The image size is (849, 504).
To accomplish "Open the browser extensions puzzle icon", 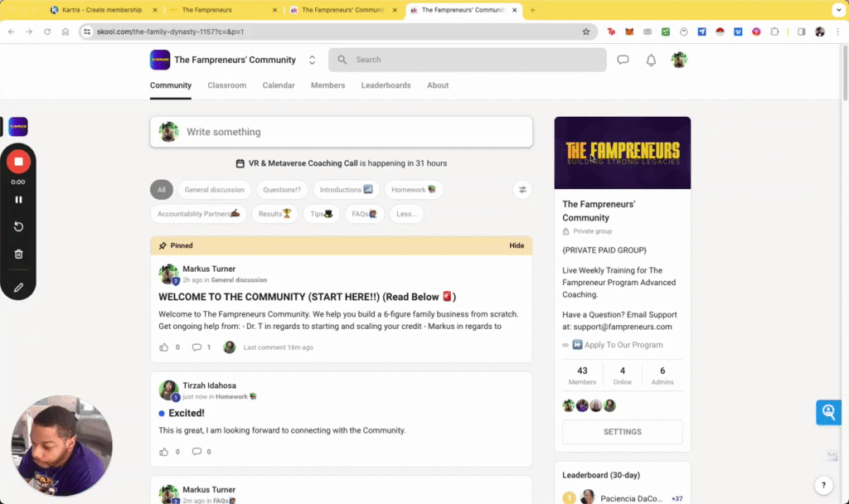I will coord(774,32).
